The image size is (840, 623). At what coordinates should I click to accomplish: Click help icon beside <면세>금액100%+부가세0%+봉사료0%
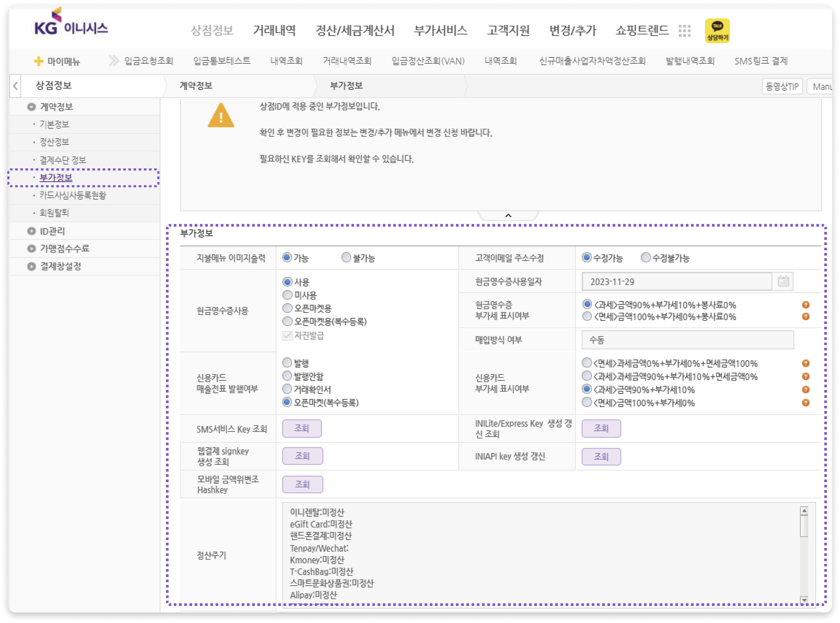[806, 317]
